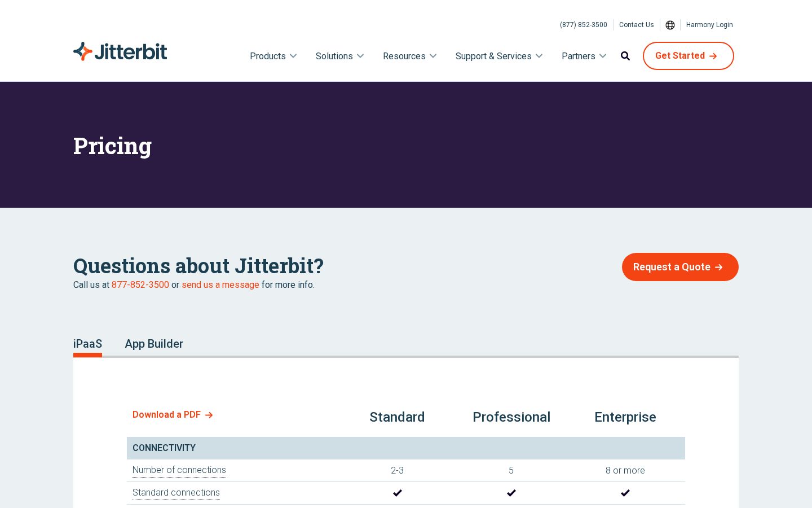Screen dimensions: 812x508
Task: Click the Standard connections label
Action: (176, 493)
